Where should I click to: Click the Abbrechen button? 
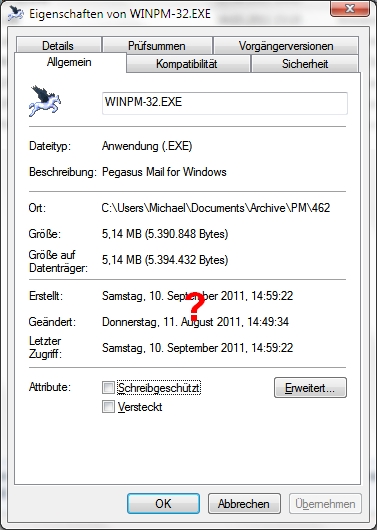[x=244, y=504]
